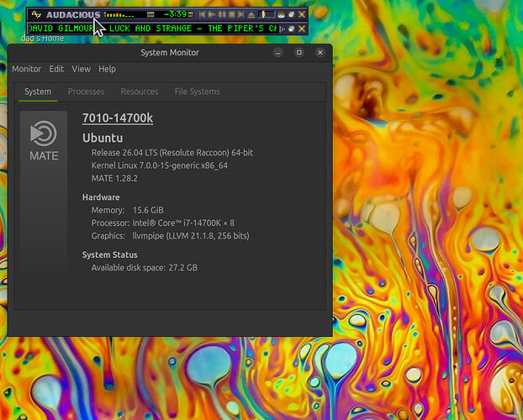Click the Ubuntu heading
523x420 pixels.
click(x=103, y=138)
